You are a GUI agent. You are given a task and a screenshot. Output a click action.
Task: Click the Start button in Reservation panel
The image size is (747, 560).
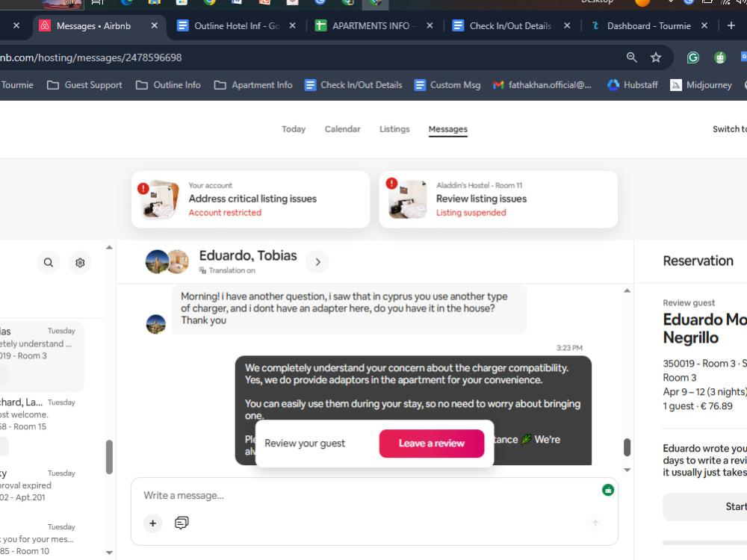pyautogui.click(x=705, y=507)
